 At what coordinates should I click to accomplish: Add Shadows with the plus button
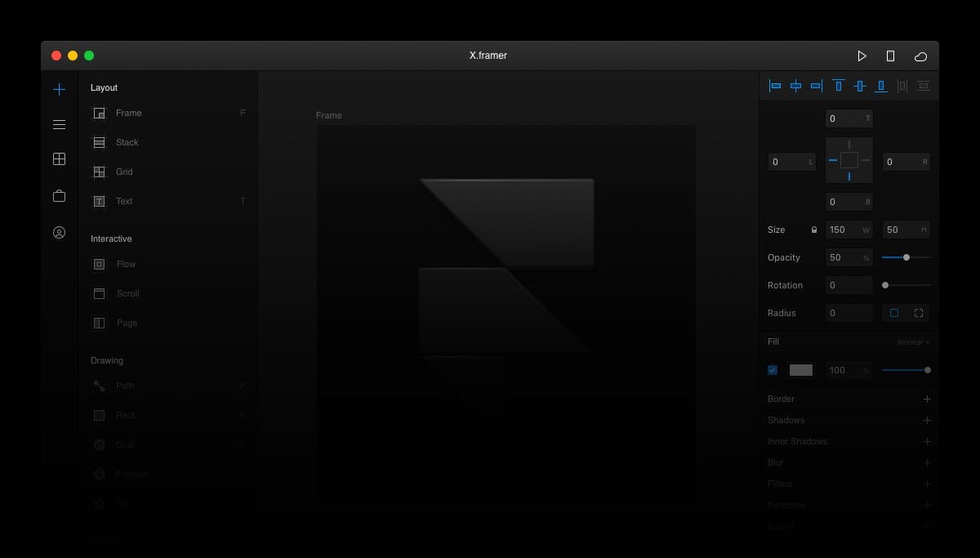927,420
